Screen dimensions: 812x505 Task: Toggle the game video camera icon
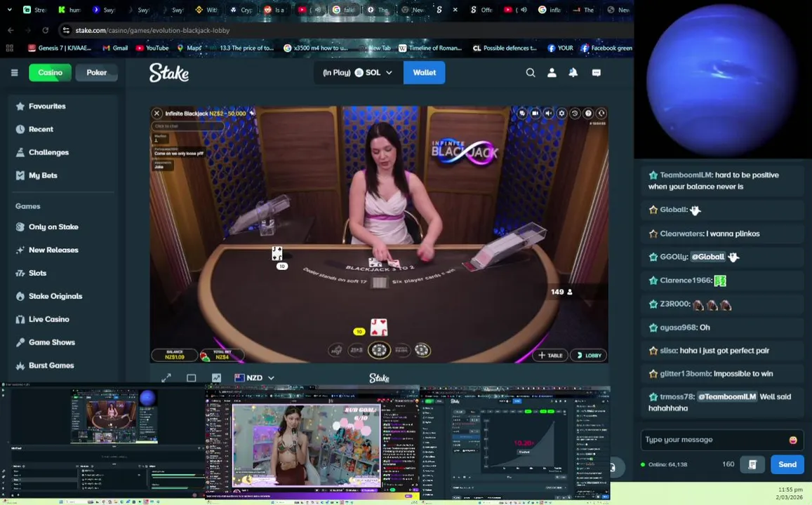pyautogui.click(x=535, y=114)
